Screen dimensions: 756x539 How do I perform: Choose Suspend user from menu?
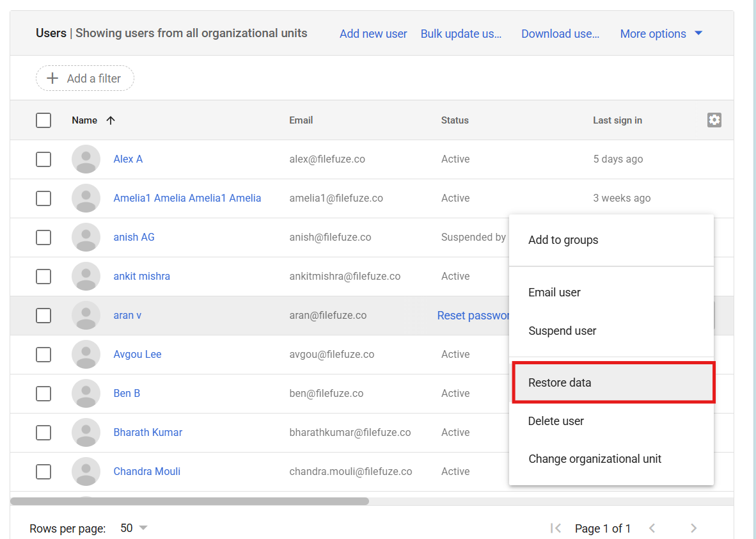611,330
